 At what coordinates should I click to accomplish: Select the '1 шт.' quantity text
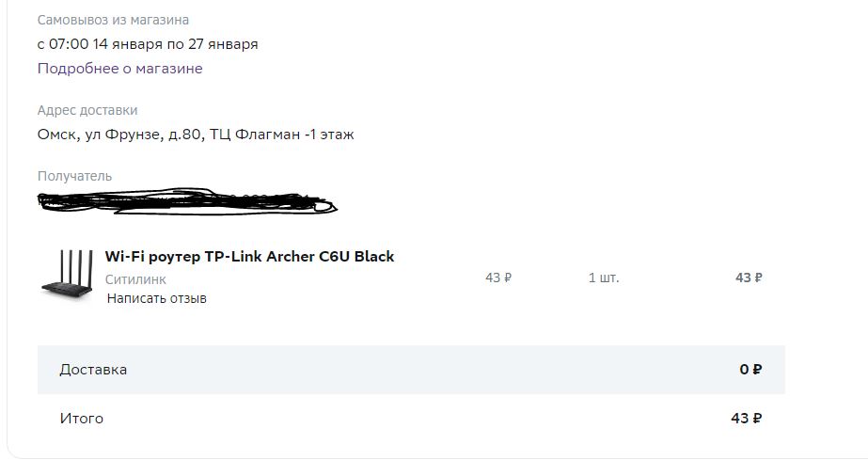click(x=604, y=278)
